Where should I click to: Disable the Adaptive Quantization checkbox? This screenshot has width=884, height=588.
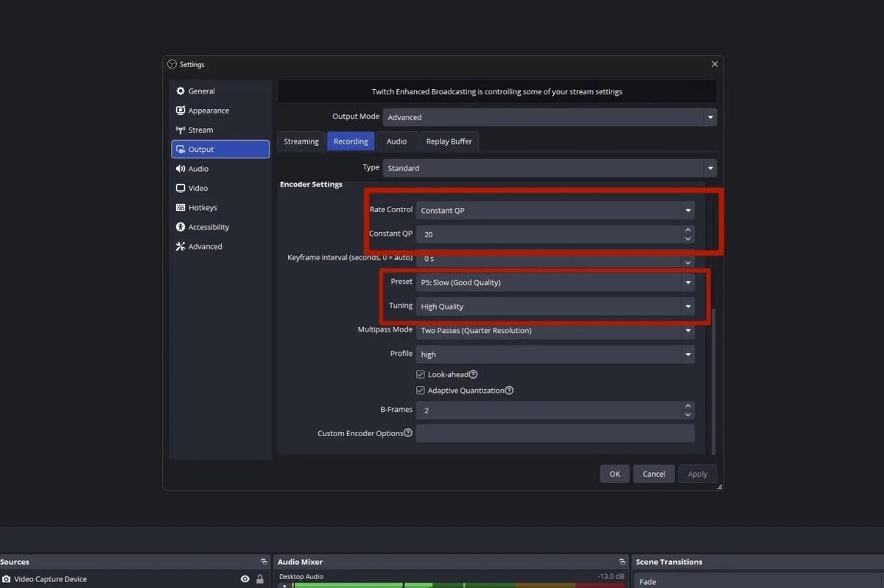tap(421, 391)
